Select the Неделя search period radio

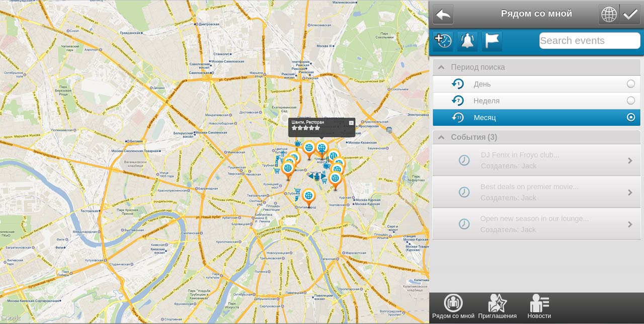pyautogui.click(x=631, y=101)
